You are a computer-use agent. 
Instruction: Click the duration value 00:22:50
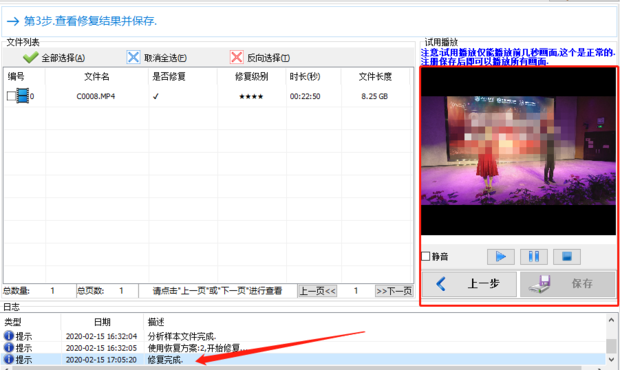305,96
